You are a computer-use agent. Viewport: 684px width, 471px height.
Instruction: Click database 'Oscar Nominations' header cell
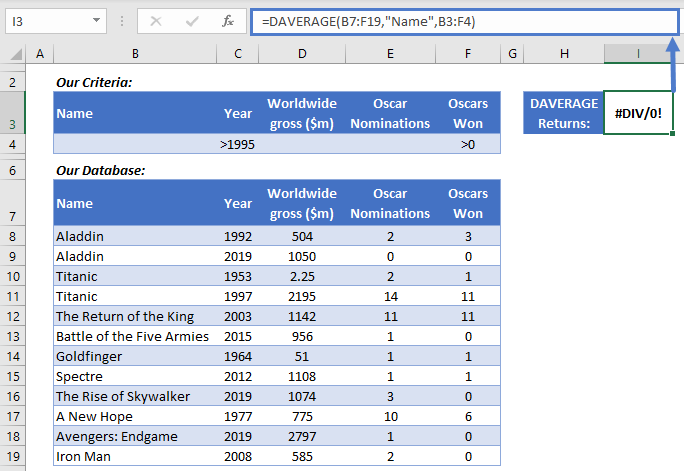(390, 203)
